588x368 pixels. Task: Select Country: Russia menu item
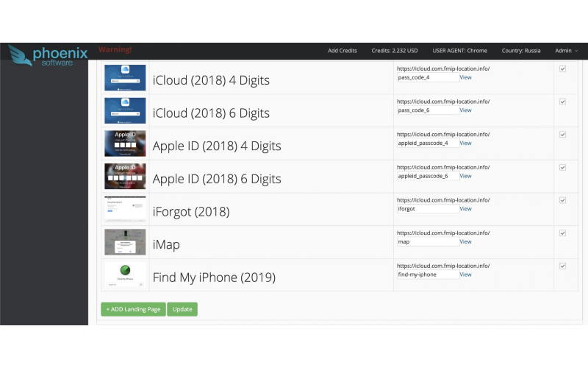click(x=521, y=51)
